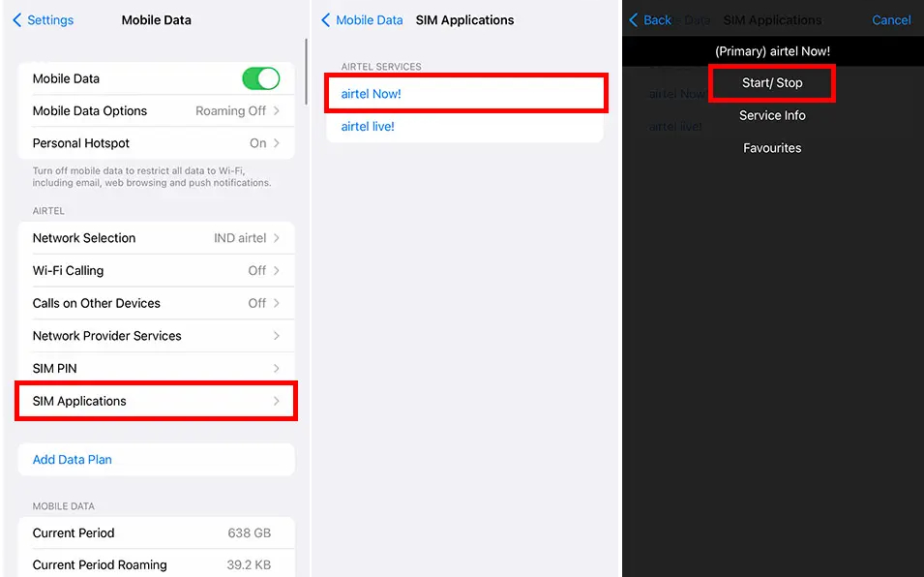Click the Mobile Data page scrollbar
Image resolution: width=924 pixels, height=577 pixels.
306,72
